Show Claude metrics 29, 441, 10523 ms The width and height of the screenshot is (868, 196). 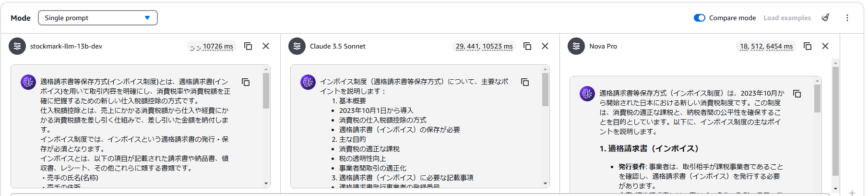(x=484, y=46)
